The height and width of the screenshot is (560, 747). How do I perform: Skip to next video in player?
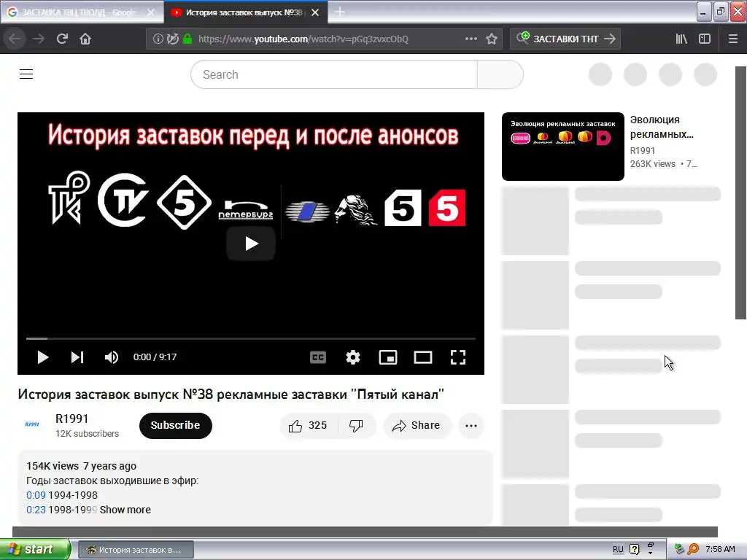77,357
